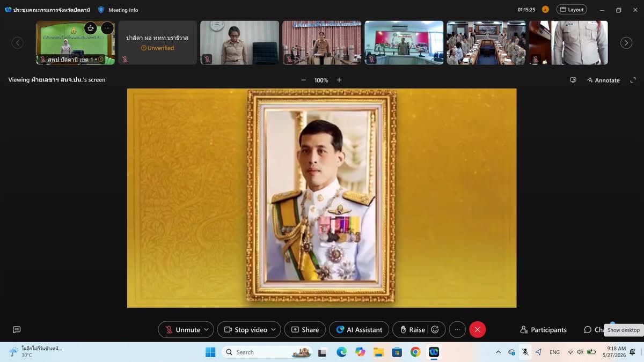Open Task View from the taskbar
Viewport: 644px width, 362px height.
[323, 352]
